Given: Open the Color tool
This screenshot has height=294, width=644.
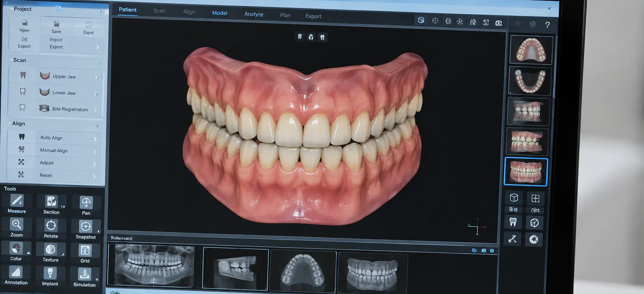Looking at the screenshot, I should [16, 252].
